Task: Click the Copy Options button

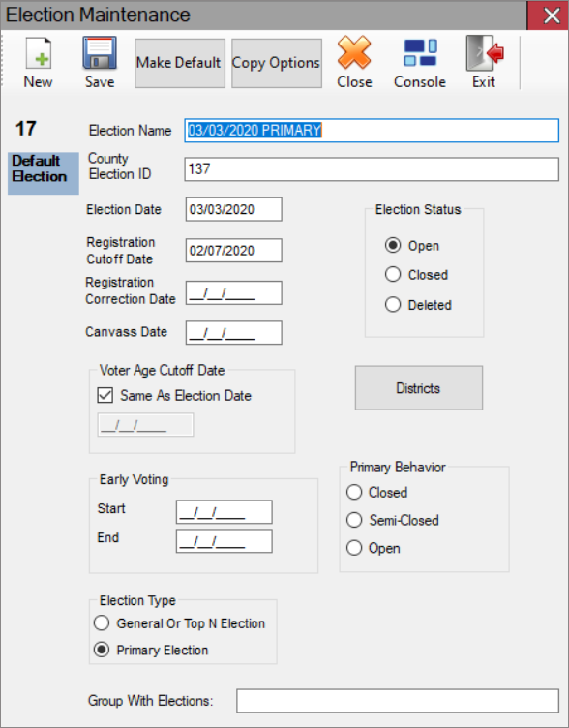Action: [277, 63]
